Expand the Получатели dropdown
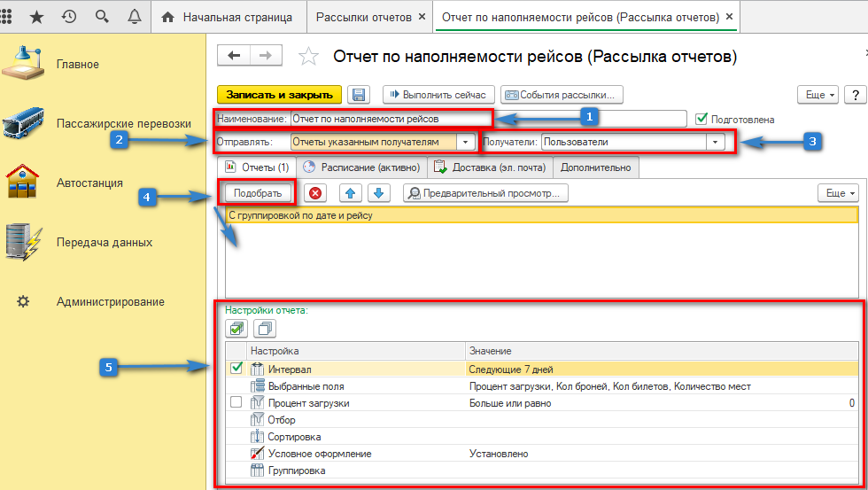868x490 pixels. pyautogui.click(x=714, y=142)
